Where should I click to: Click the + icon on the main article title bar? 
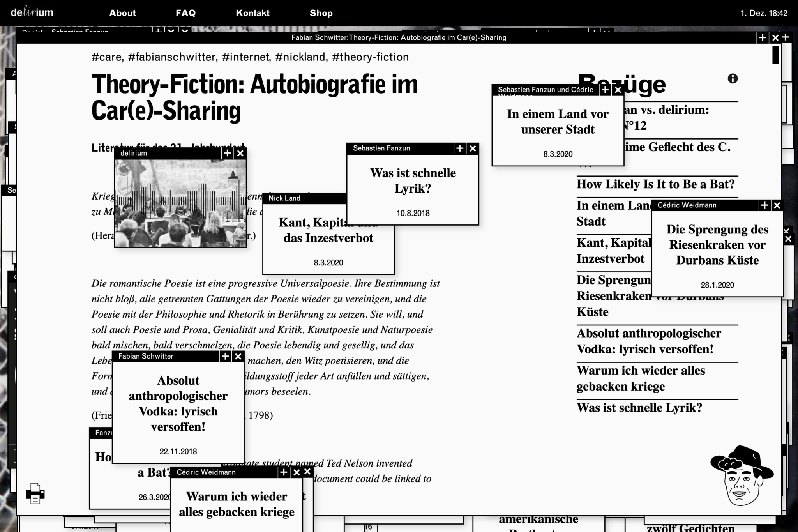tap(762, 37)
